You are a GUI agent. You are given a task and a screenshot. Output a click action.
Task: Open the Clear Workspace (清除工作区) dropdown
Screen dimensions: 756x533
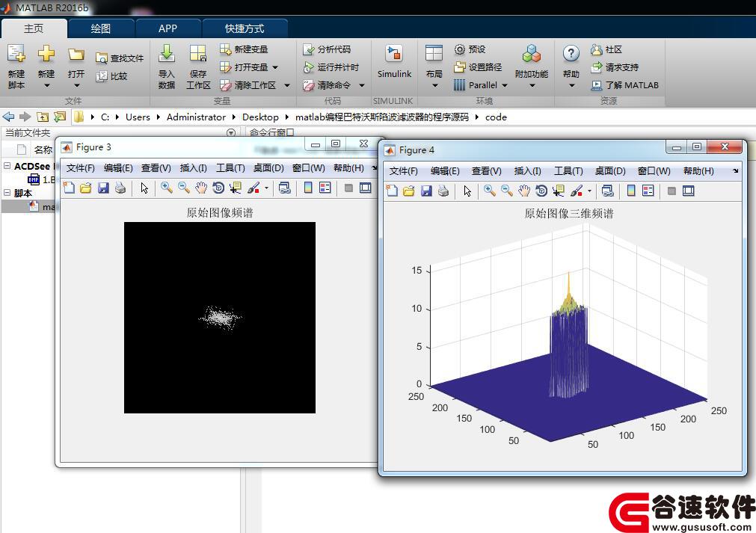coord(287,85)
